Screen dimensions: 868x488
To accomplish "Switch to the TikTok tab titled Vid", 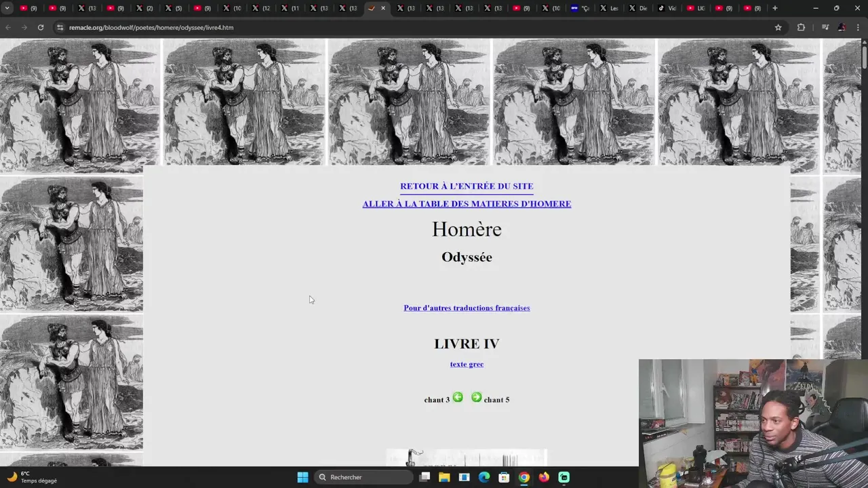I will click(667, 8).
